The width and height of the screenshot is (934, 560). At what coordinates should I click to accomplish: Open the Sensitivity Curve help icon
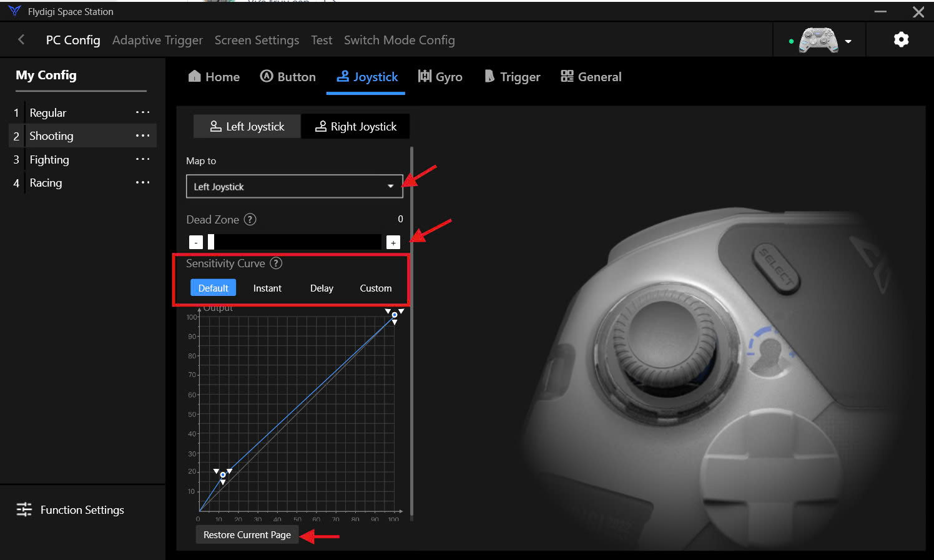[x=276, y=263]
